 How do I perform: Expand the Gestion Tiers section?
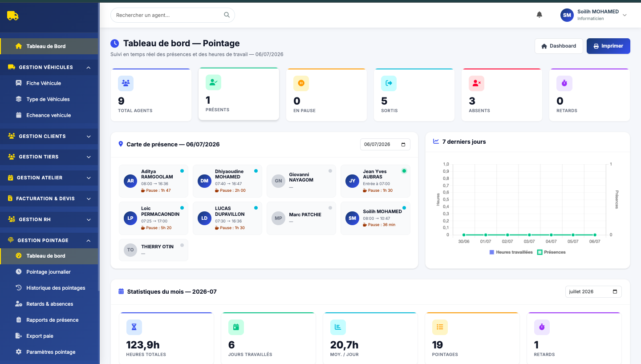(x=49, y=157)
